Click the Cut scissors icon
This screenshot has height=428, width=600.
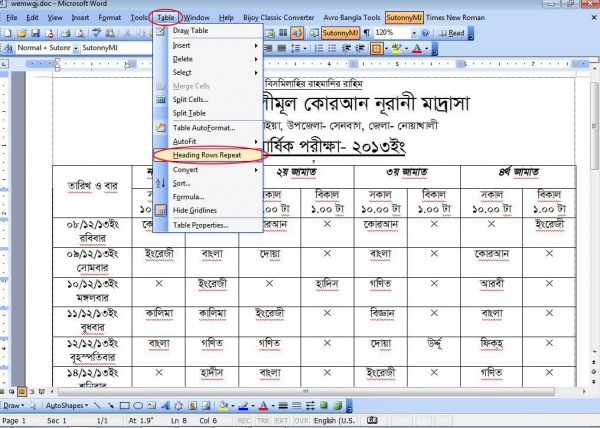tap(127, 33)
